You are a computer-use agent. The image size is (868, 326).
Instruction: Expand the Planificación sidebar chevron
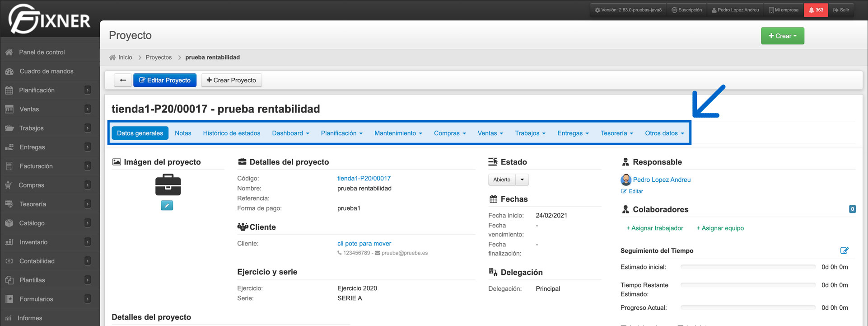coord(88,90)
